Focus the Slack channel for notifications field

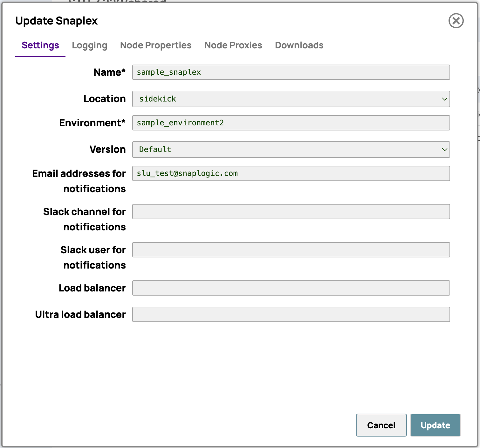(291, 212)
